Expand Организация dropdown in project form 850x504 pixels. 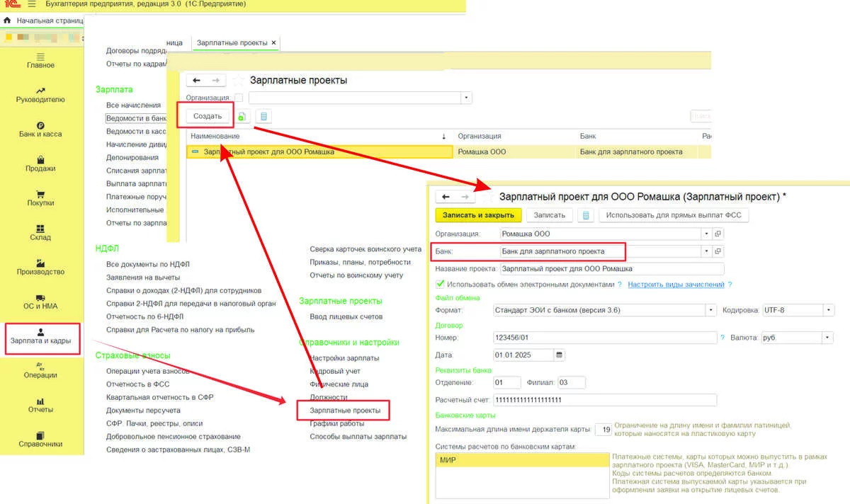point(705,234)
